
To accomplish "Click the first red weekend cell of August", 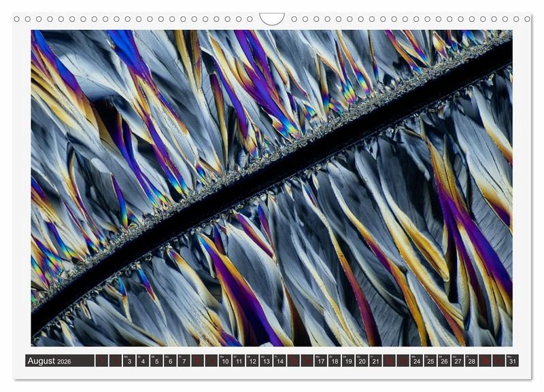I will click(101, 361).
